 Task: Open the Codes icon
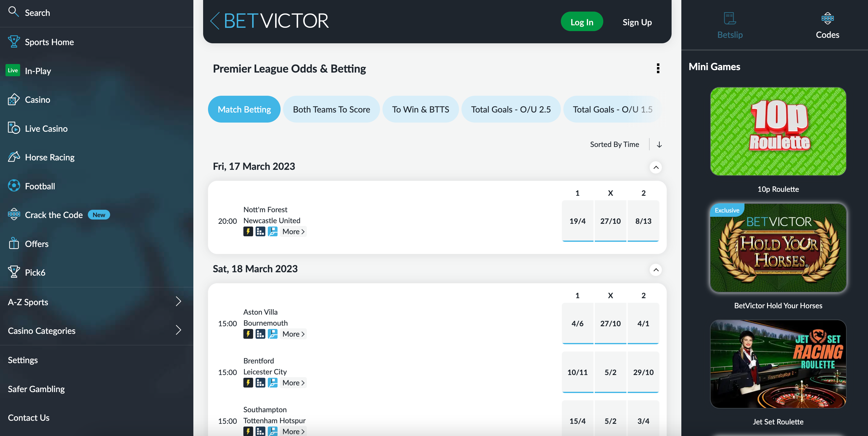click(x=827, y=19)
